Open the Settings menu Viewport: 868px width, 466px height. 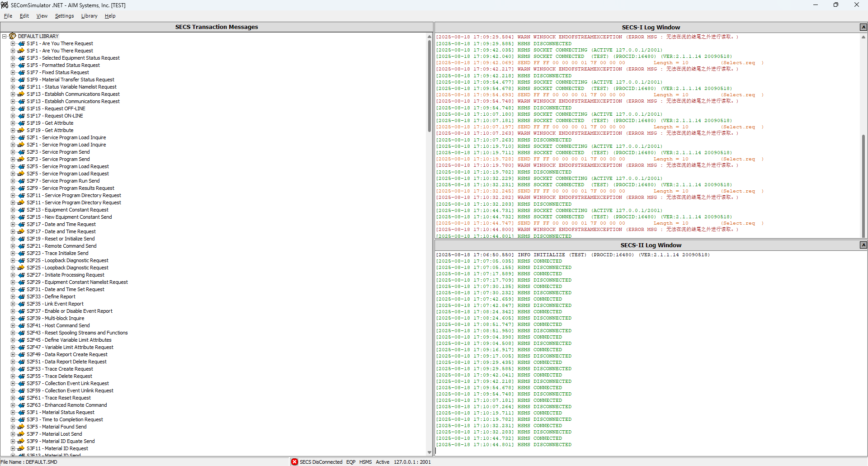tap(64, 16)
